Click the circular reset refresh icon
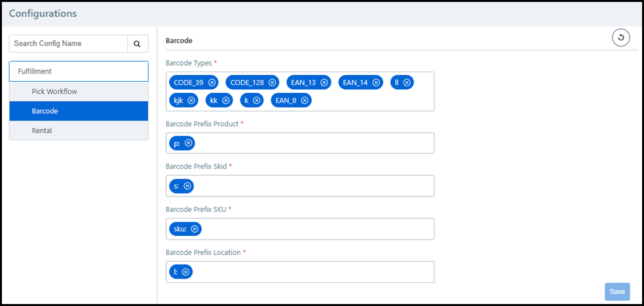Screen dimensions: 644x306 point(620,38)
